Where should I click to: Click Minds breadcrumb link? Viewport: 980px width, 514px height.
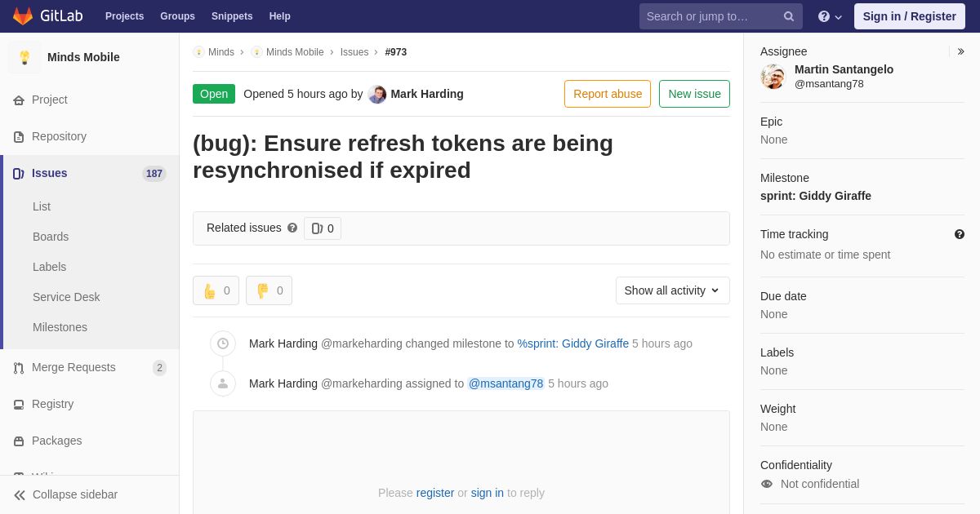[x=221, y=52]
